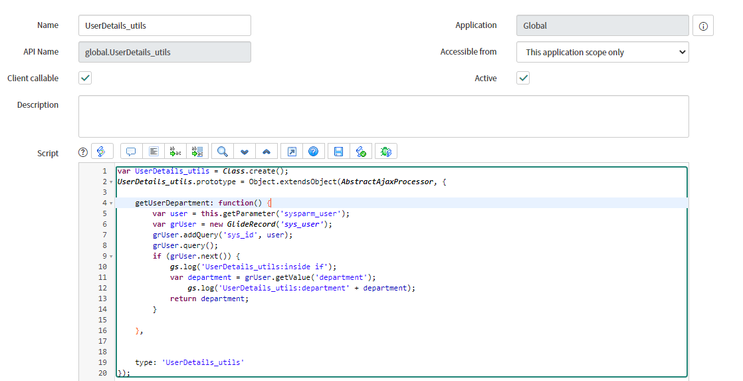Click the Save floppy disk icon

[338, 152]
